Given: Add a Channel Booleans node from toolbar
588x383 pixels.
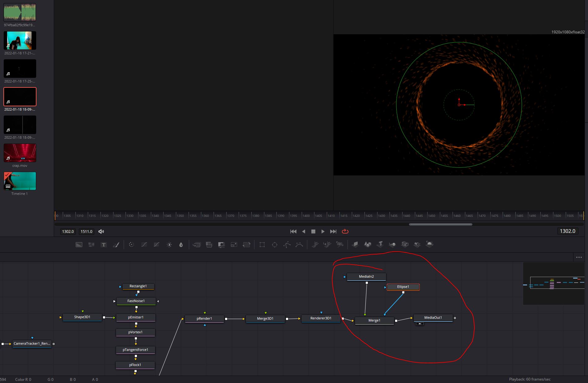Looking at the screenshot, I should 209,245.
